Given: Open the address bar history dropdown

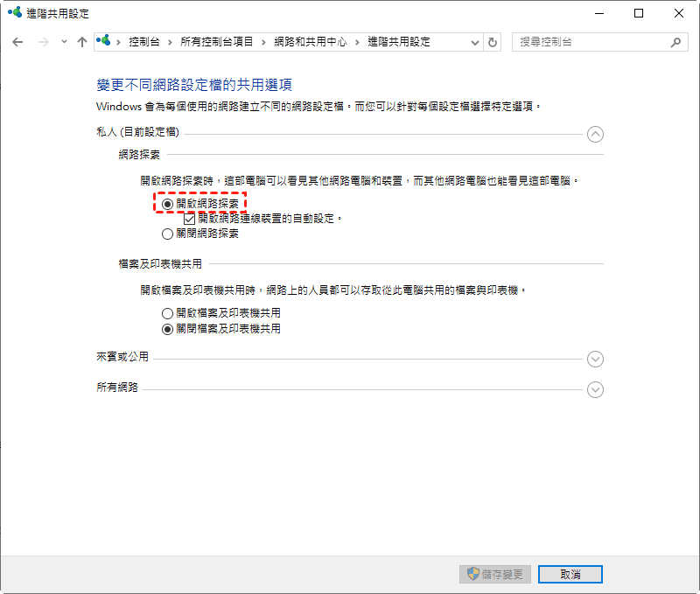Looking at the screenshot, I should pyautogui.click(x=475, y=42).
